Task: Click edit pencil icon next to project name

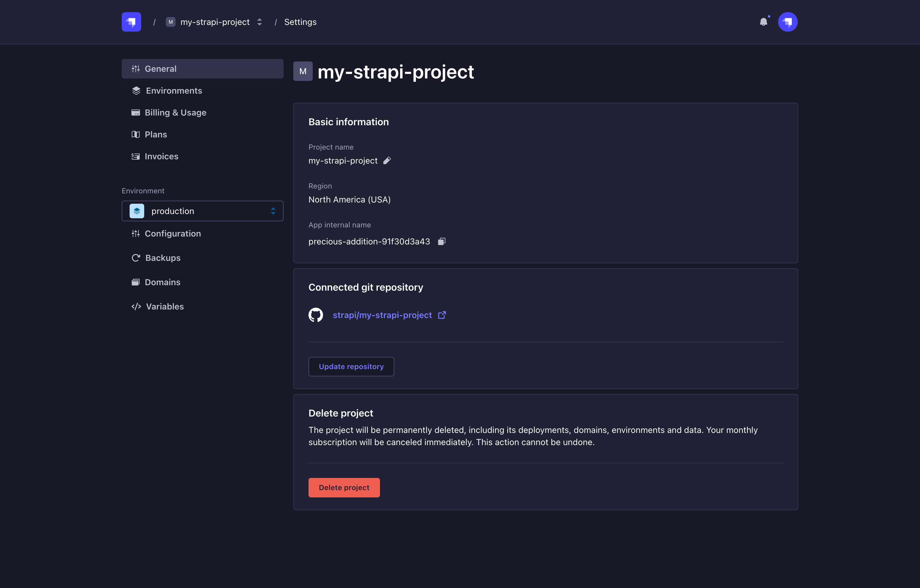Action: (387, 160)
